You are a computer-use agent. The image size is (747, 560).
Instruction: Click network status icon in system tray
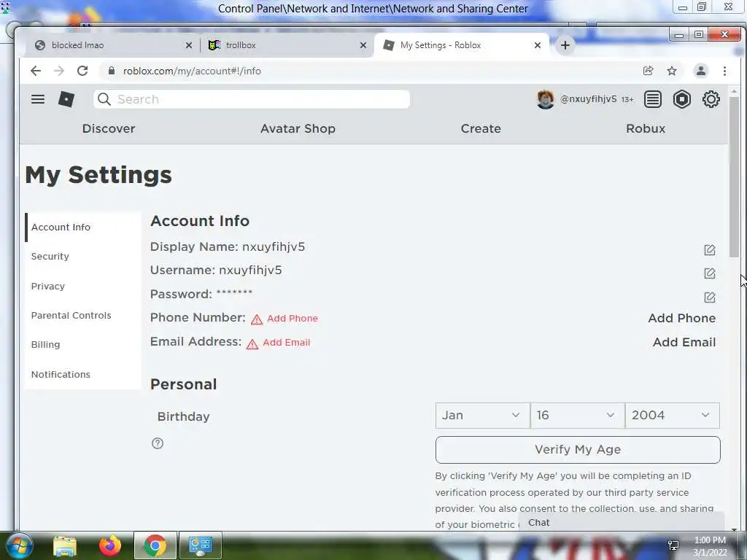point(673,545)
